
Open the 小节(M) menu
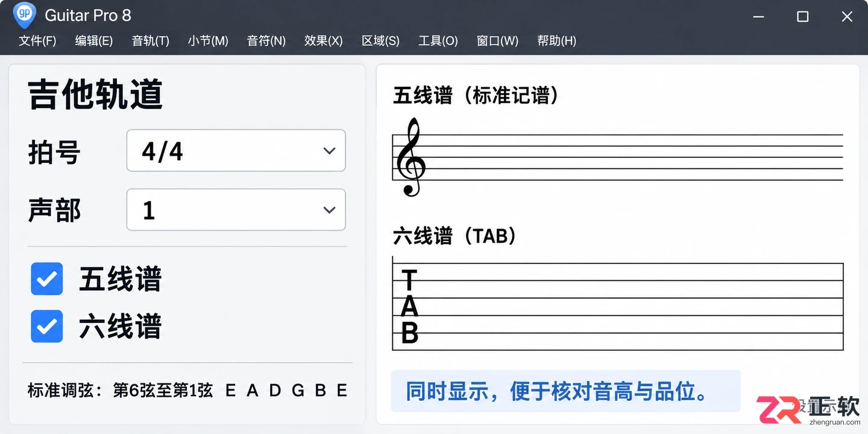(208, 41)
